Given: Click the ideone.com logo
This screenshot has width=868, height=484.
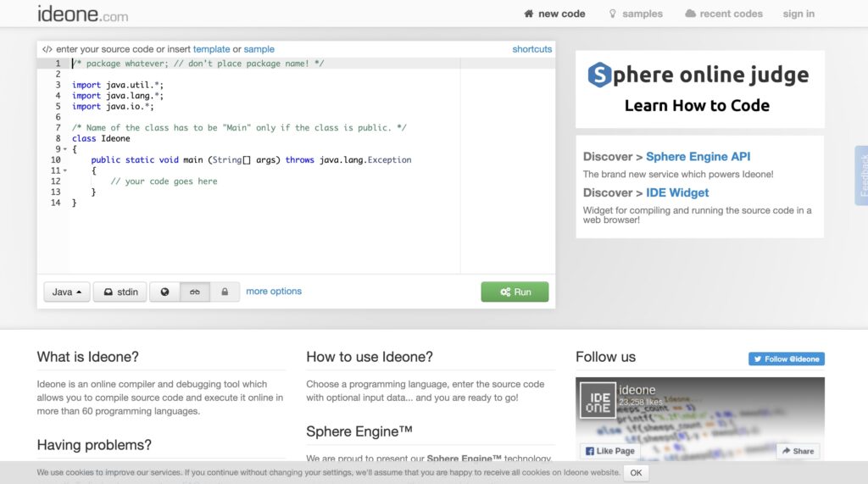Looking at the screenshot, I should point(82,14).
